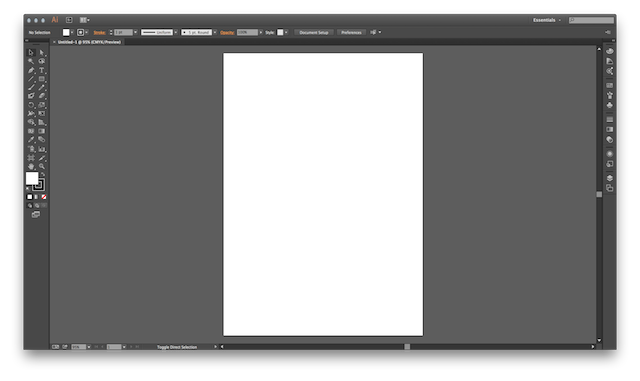The image size is (640, 381).
Task: Open the Appearance panel
Action: [609, 154]
